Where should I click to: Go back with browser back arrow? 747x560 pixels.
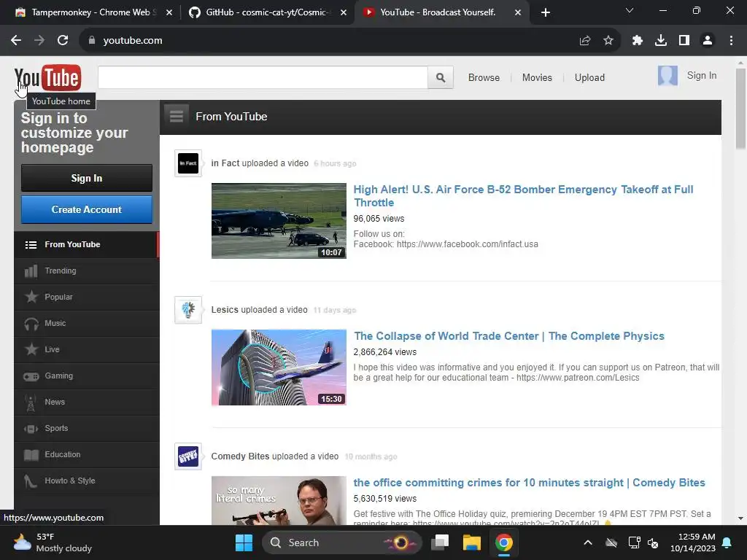16,41
